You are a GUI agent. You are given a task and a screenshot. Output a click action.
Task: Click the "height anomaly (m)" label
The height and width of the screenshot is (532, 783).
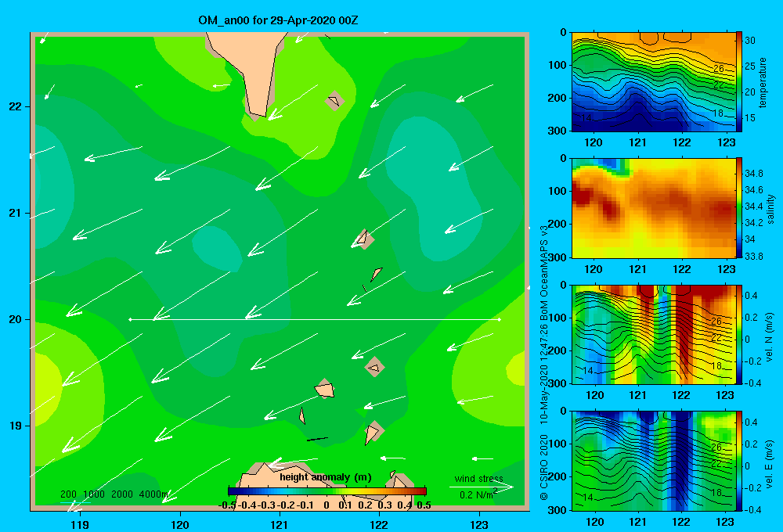coord(326,477)
